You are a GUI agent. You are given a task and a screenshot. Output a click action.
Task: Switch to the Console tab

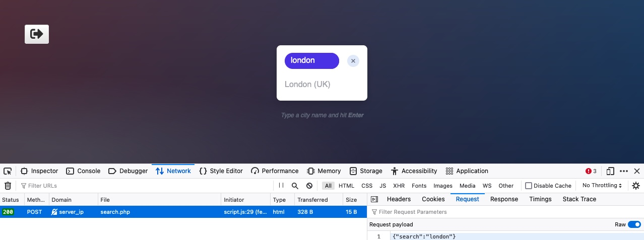84,171
